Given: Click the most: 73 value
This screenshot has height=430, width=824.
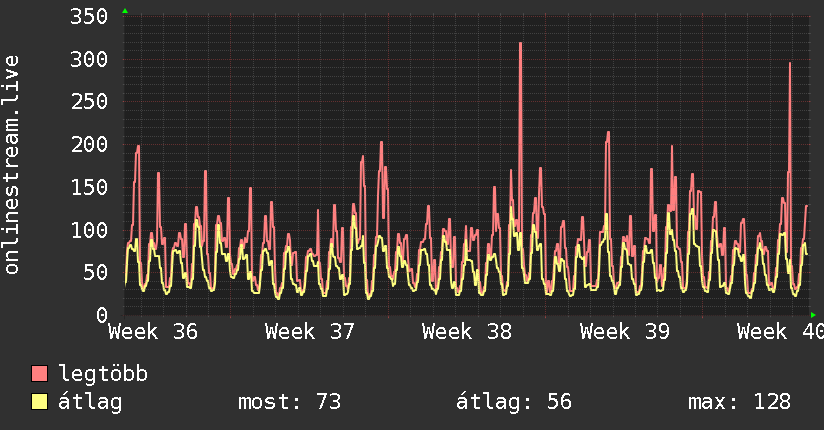Looking at the screenshot, I should pyautogui.click(x=290, y=402).
